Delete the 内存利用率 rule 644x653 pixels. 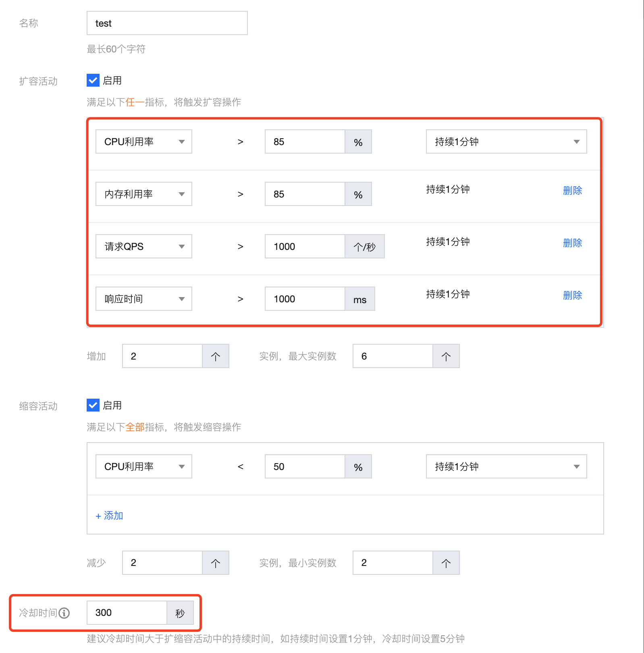[572, 190]
